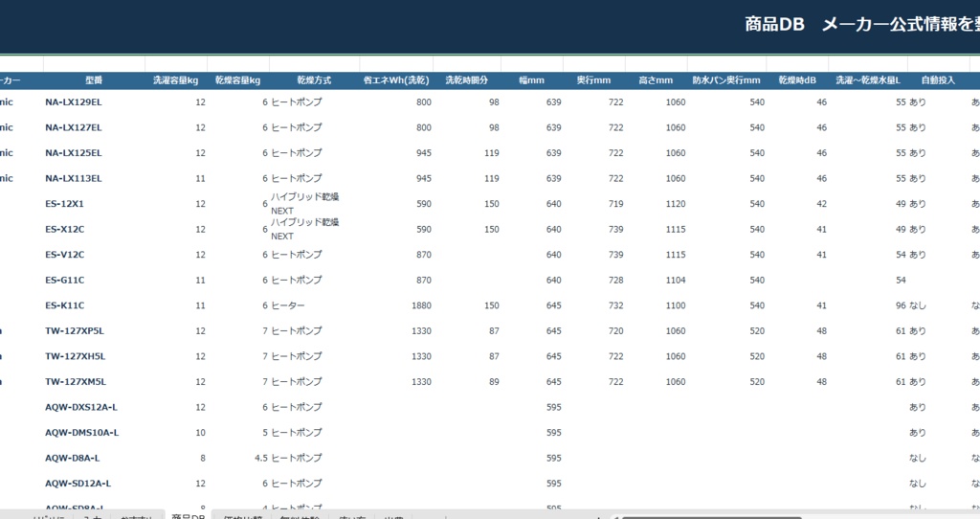This screenshot has height=519, width=980.
Task: Select model cell ES-K11C
Action: (x=64, y=305)
